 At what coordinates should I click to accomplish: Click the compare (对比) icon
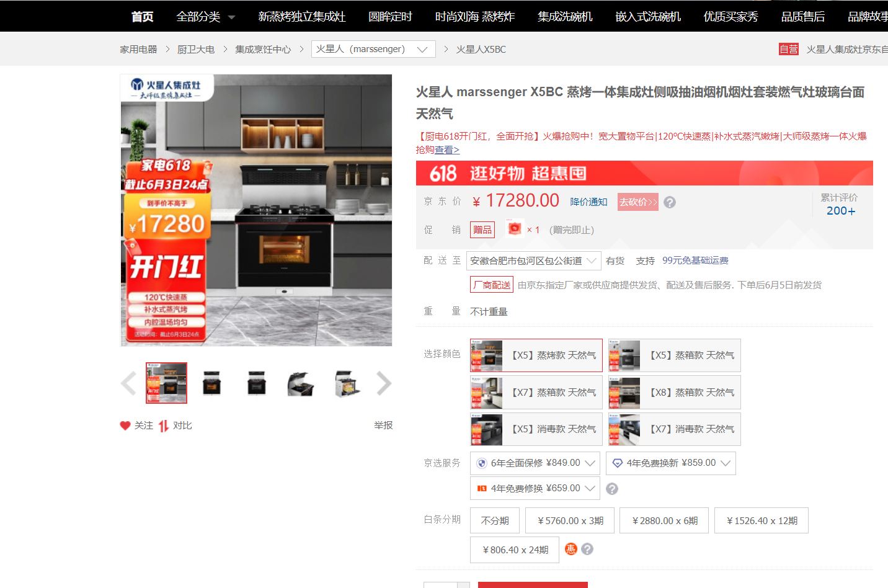coord(164,426)
